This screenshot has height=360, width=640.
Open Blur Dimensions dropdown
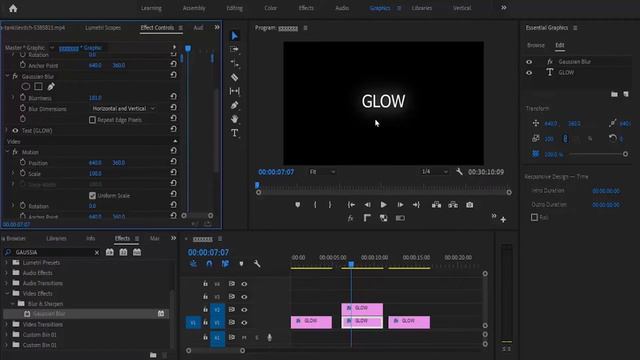[x=123, y=109]
